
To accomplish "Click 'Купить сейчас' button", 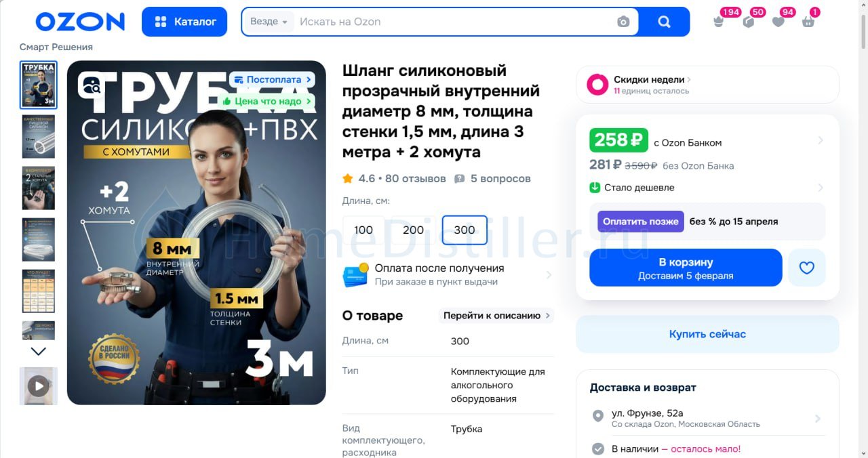I will tap(707, 334).
